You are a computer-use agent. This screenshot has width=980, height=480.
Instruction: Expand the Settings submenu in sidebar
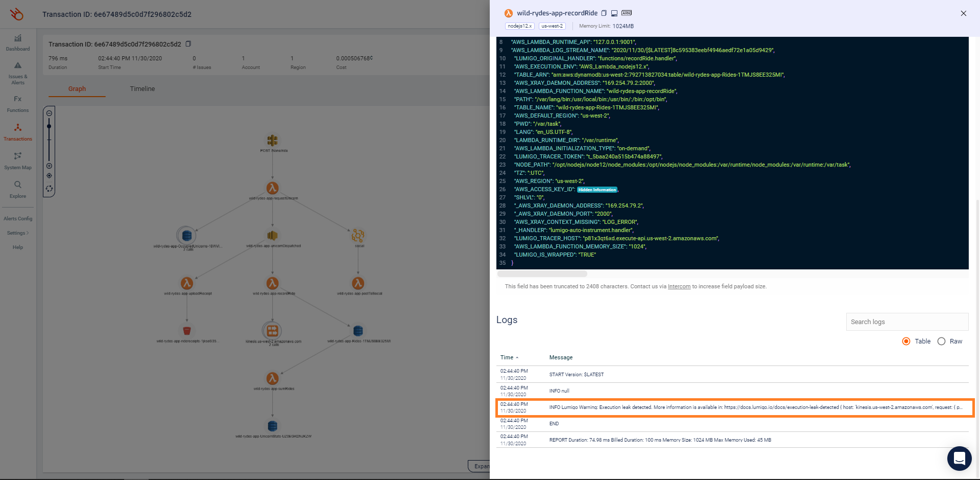pos(18,233)
